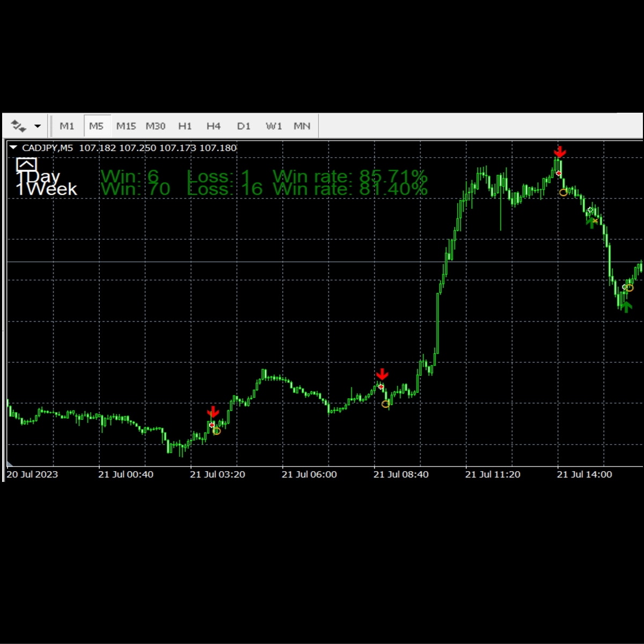Viewport: 644px width, 644px height.
Task: Click the "21 Jul 06:00" time label
Action: click(309, 474)
